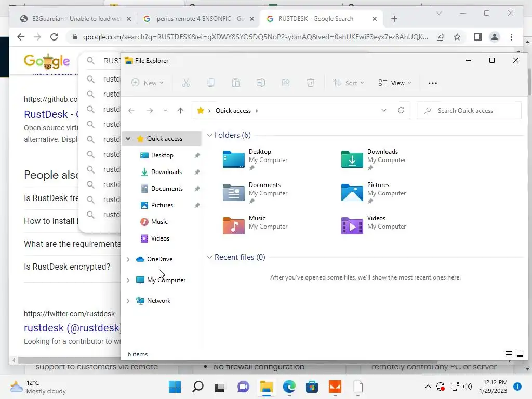Open the Downloads folder tile
This screenshot has height=399, width=532.
(374, 159)
